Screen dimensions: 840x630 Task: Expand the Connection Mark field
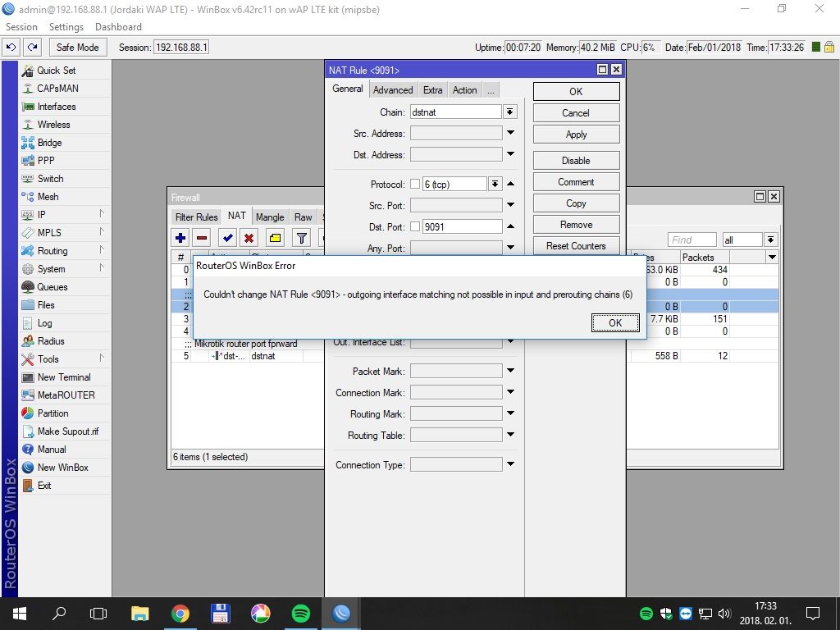pos(510,392)
